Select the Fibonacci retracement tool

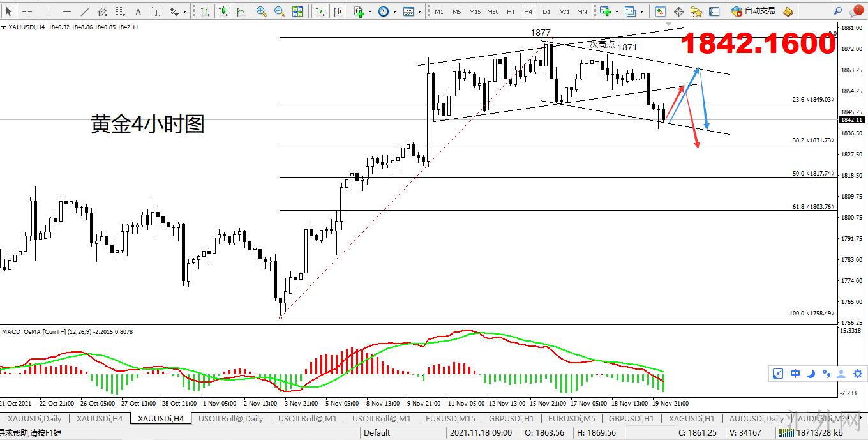(119, 11)
